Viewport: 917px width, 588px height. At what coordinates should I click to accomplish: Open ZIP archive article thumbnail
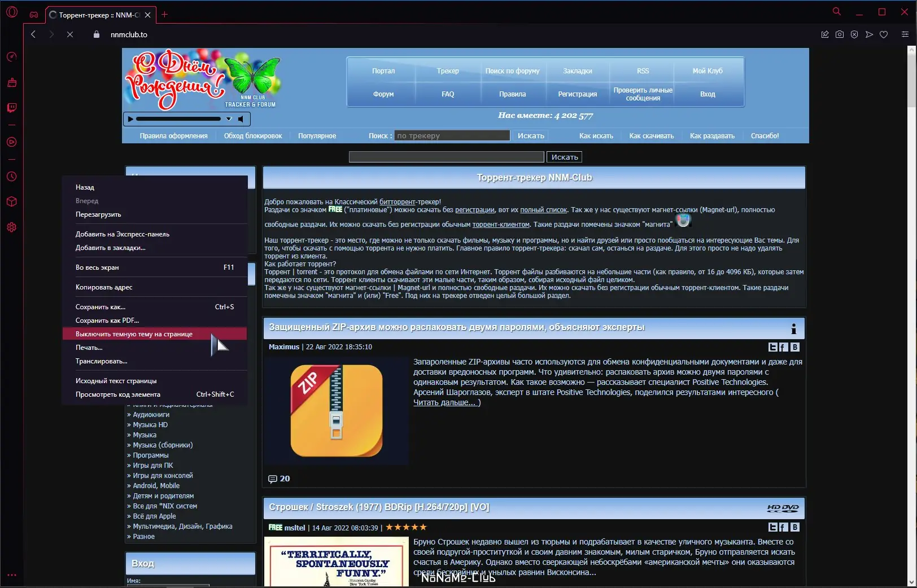pos(337,411)
